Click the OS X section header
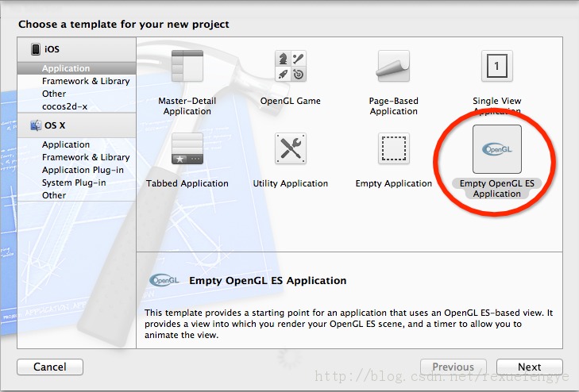This screenshot has width=579, height=392. (76, 125)
